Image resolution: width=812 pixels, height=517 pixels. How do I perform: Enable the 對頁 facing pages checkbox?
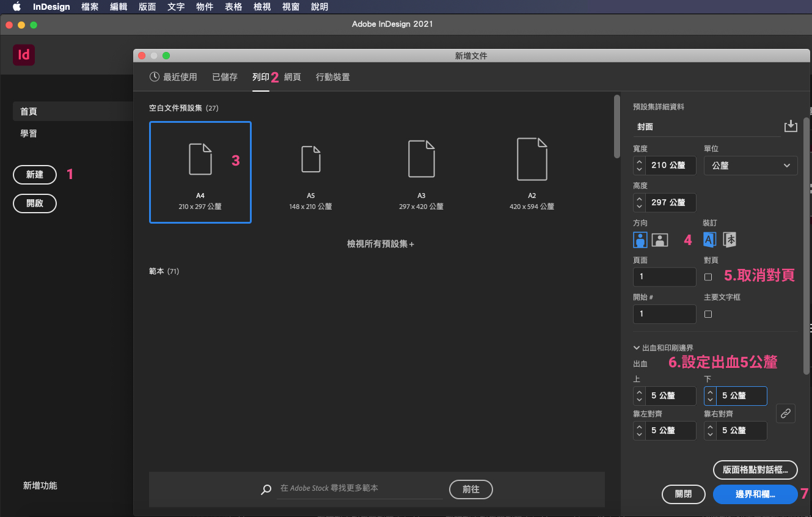pos(708,277)
